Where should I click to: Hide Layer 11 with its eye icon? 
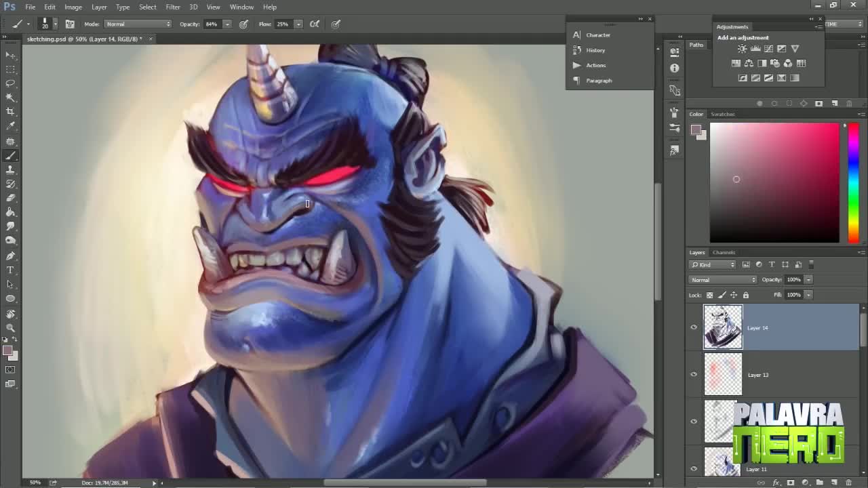pos(694,468)
